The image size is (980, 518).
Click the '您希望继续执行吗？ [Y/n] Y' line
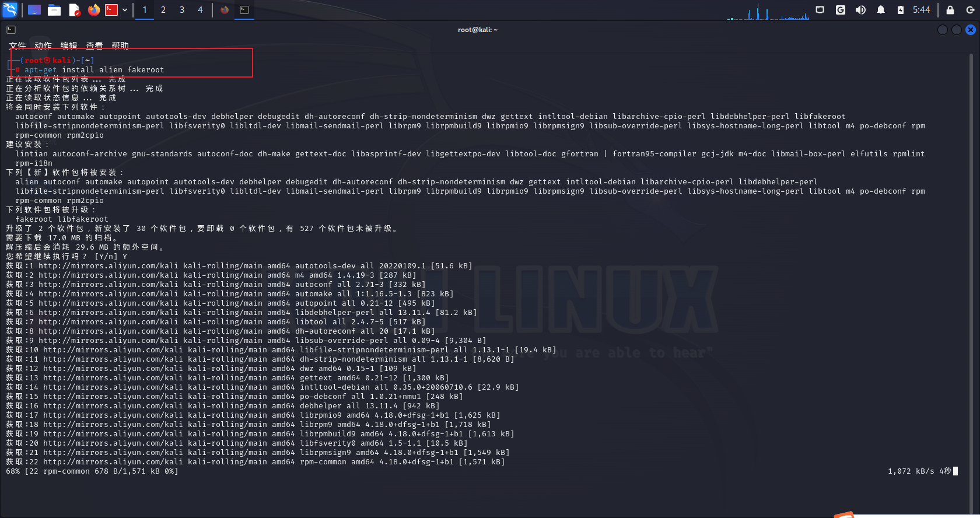(66, 257)
